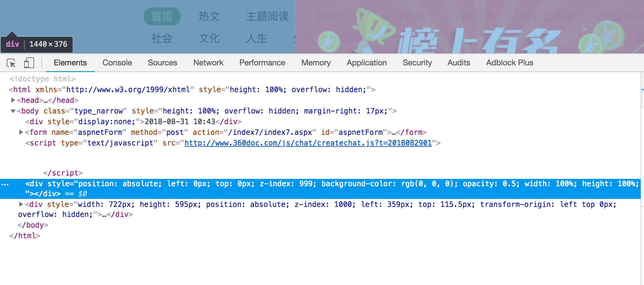Open the Application tab

tap(367, 63)
